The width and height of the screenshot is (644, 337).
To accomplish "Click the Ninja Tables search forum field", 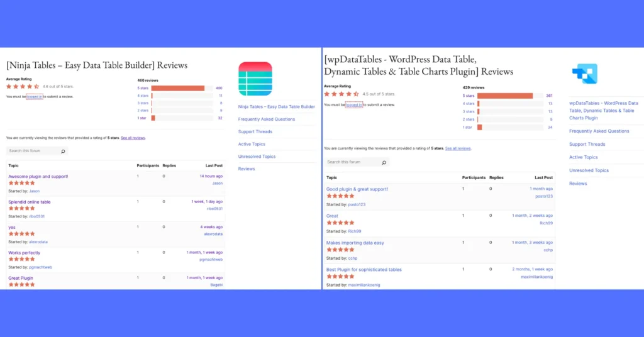I will [x=37, y=151].
